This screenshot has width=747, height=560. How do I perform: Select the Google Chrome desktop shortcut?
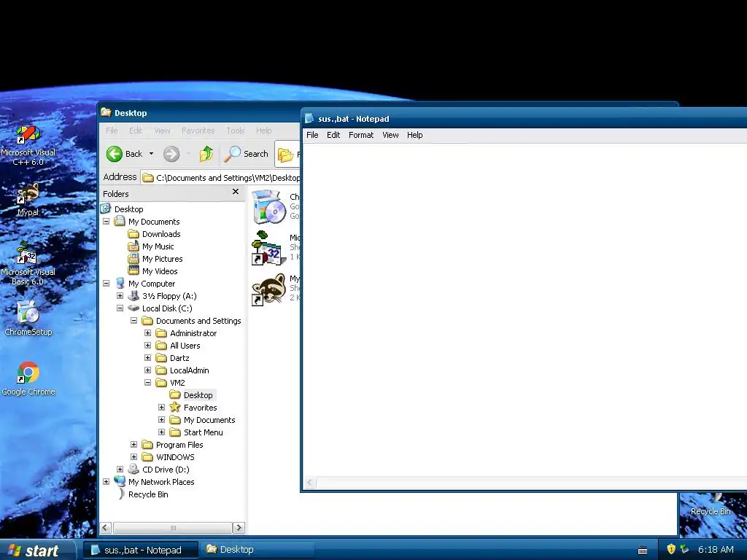click(28, 378)
